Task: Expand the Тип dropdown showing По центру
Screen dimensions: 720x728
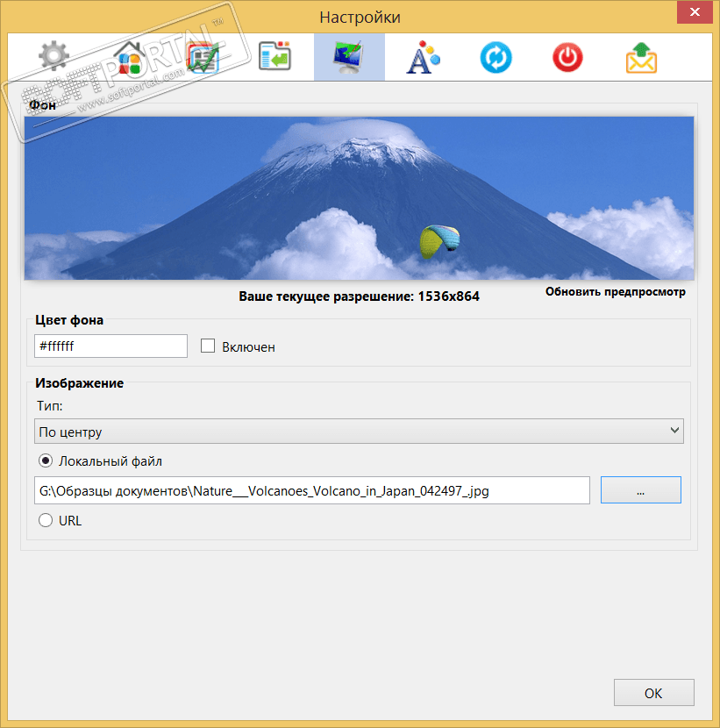Action: (359, 431)
